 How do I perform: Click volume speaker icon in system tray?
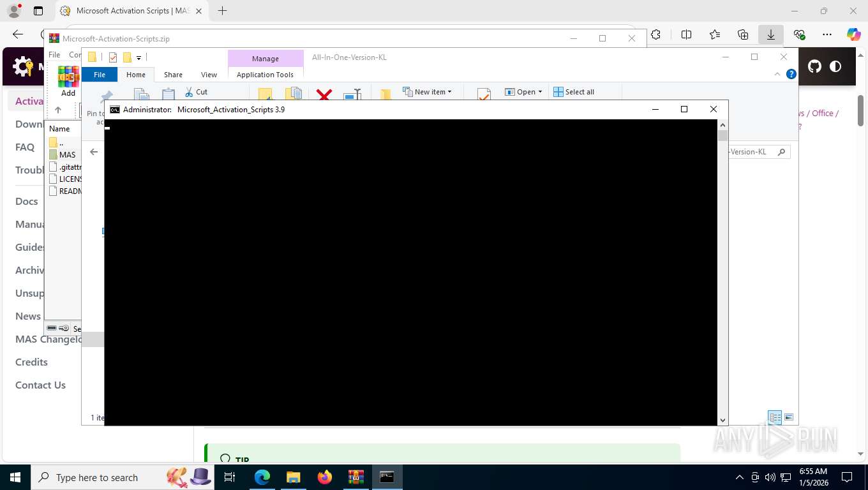pyautogui.click(x=770, y=477)
